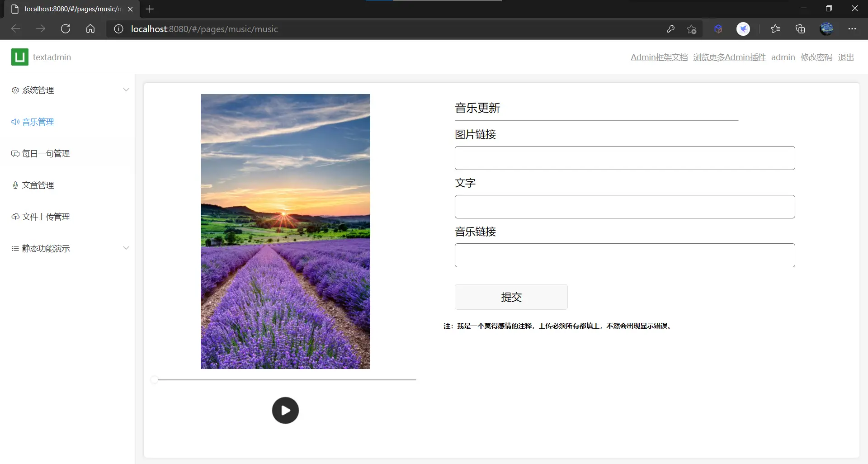Expand the 静态功能演示 chevron
This screenshot has height=464, width=868.
coord(126,248)
